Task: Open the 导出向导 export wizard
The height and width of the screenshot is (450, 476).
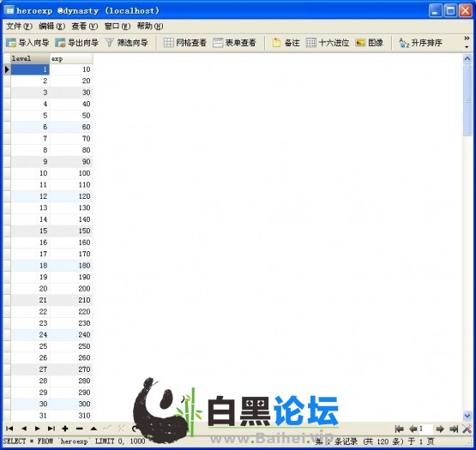Action: (x=77, y=43)
